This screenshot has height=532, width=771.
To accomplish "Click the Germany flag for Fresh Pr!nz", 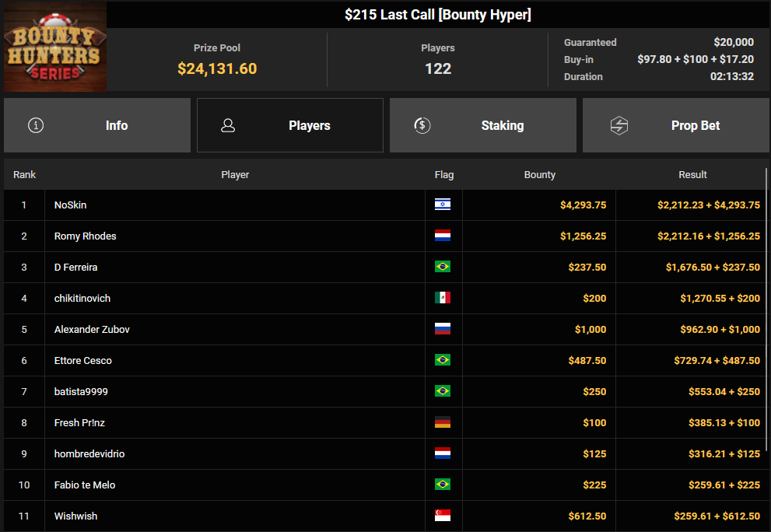I will click(x=443, y=422).
